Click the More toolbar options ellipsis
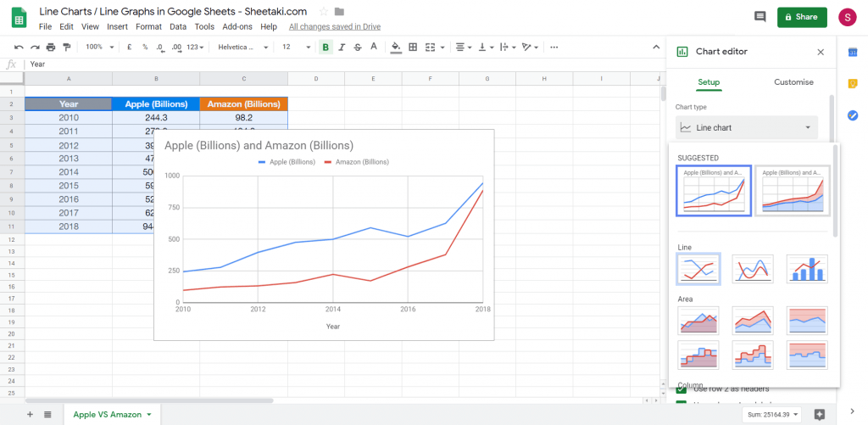 point(554,48)
